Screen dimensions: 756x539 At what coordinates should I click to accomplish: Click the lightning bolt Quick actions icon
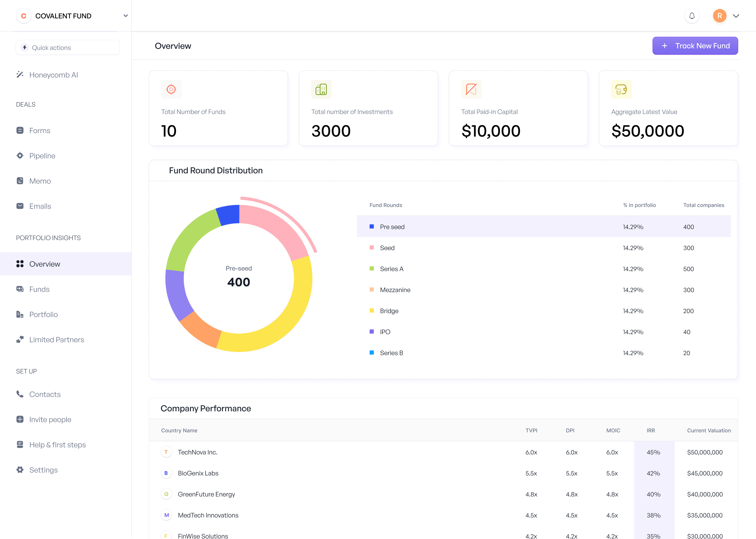pos(24,48)
